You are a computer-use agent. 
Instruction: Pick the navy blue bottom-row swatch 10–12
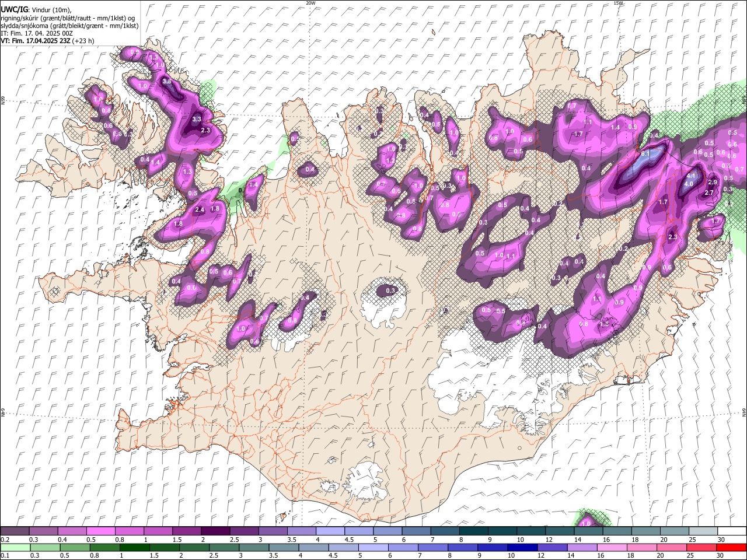[x=523, y=547]
